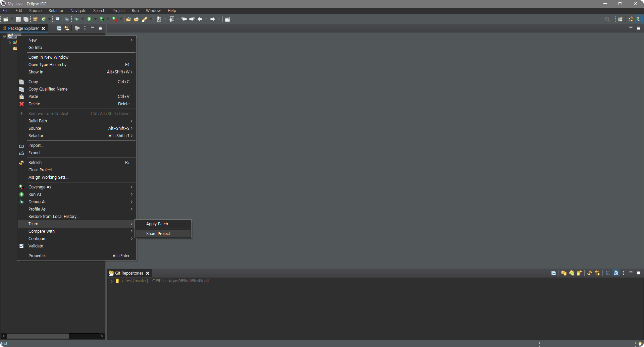
Task: Click the tip of the day lightbulb
Action: point(640,344)
